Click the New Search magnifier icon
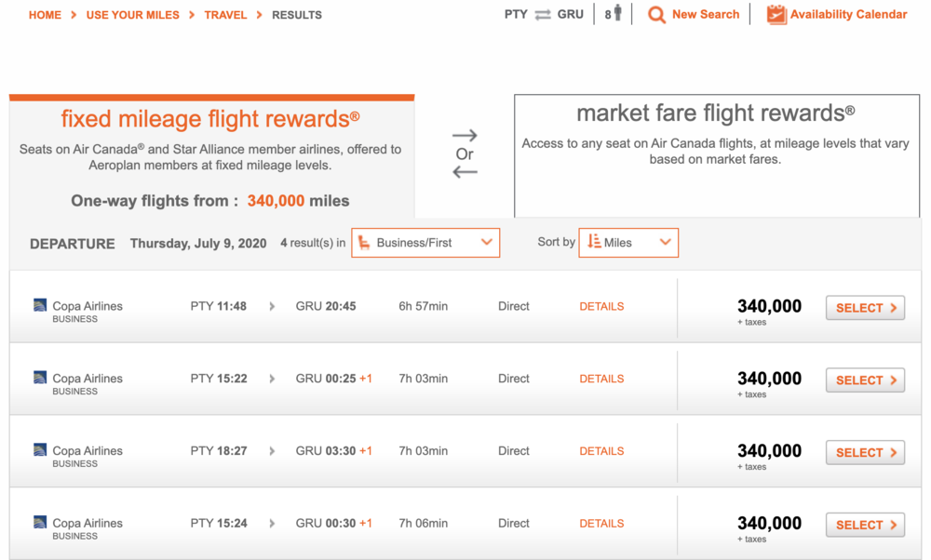 pyautogui.click(x=657, y=15)
